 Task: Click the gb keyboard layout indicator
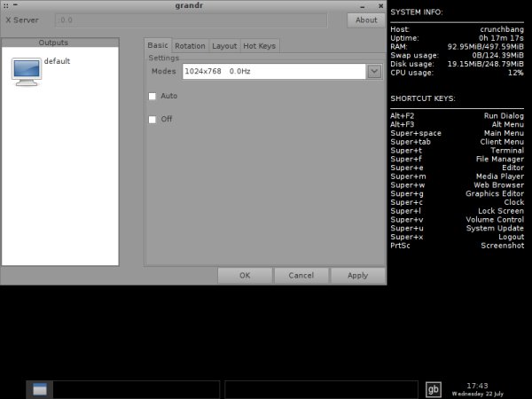(x=434, y=389)
